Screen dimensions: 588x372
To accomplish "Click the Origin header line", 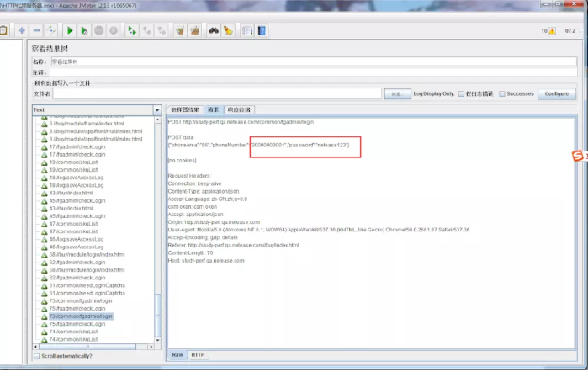I will (214, 222).
